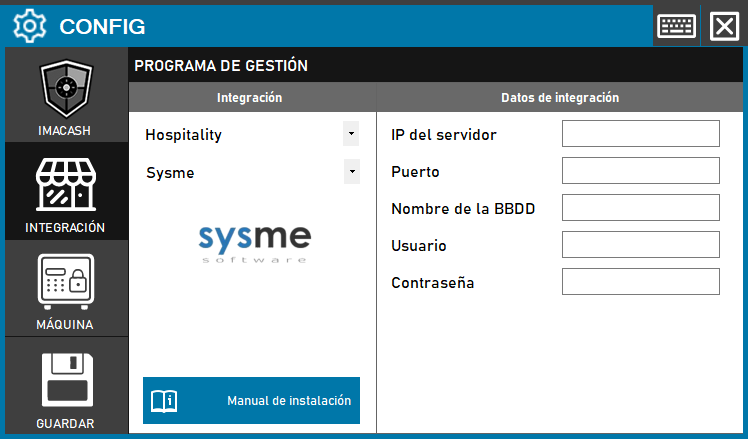Select the Integración column header
The image size is (748, 439).
pos(250,98)
